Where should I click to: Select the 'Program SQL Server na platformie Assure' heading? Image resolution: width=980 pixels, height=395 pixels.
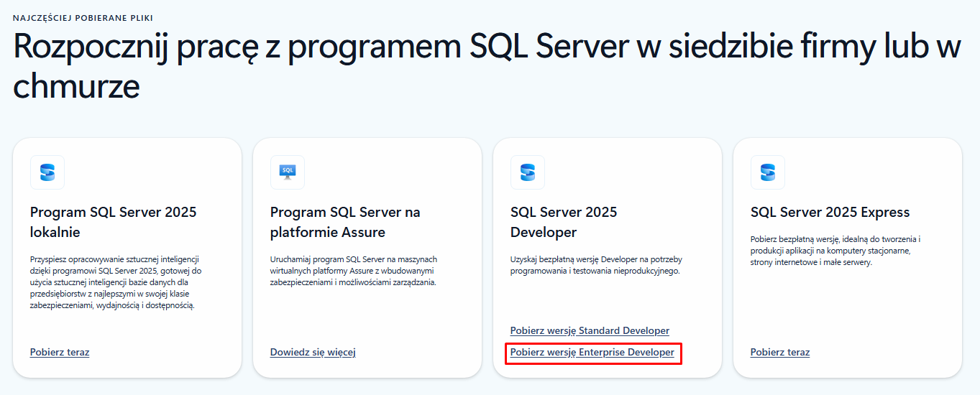345,222
